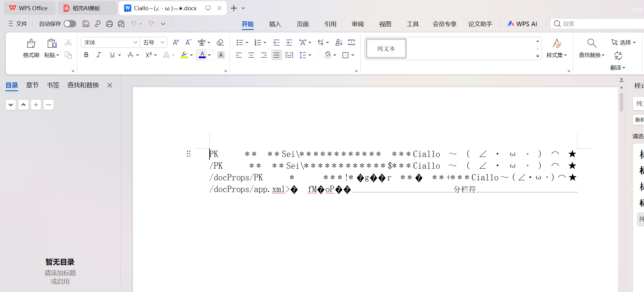Click the paragraph drag handle beside PK
The height and width of the screenshot is (292, 644).
coord(189,154)
